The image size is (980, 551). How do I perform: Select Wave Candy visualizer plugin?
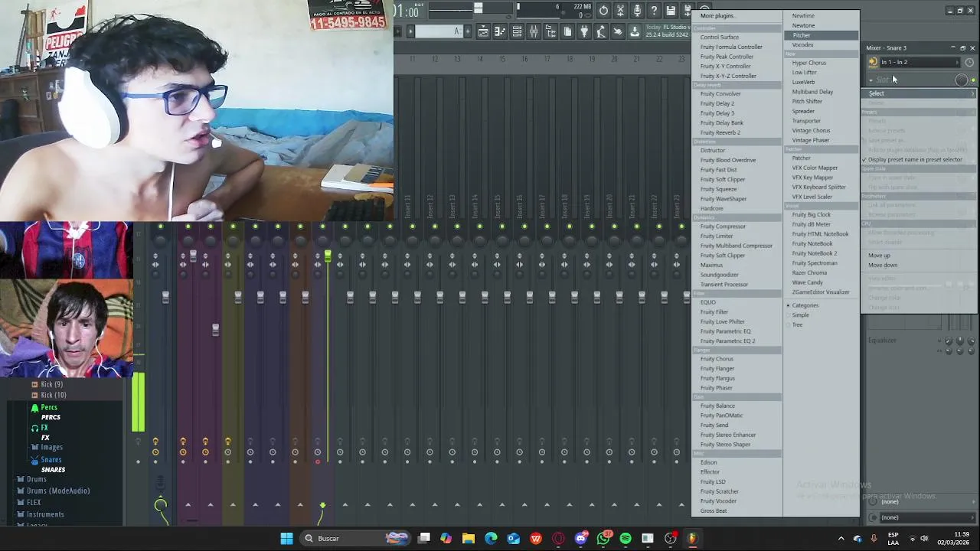click(x=807, y=282)
